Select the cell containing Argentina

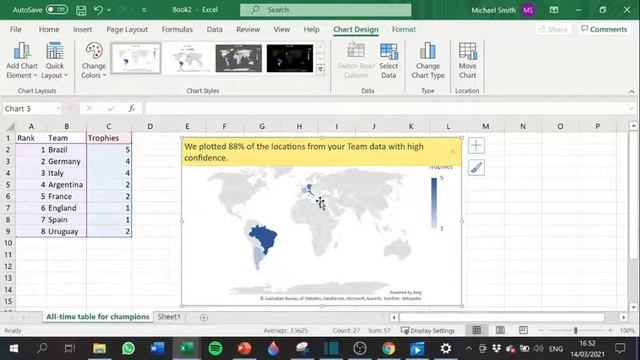[x=66, y=185]
